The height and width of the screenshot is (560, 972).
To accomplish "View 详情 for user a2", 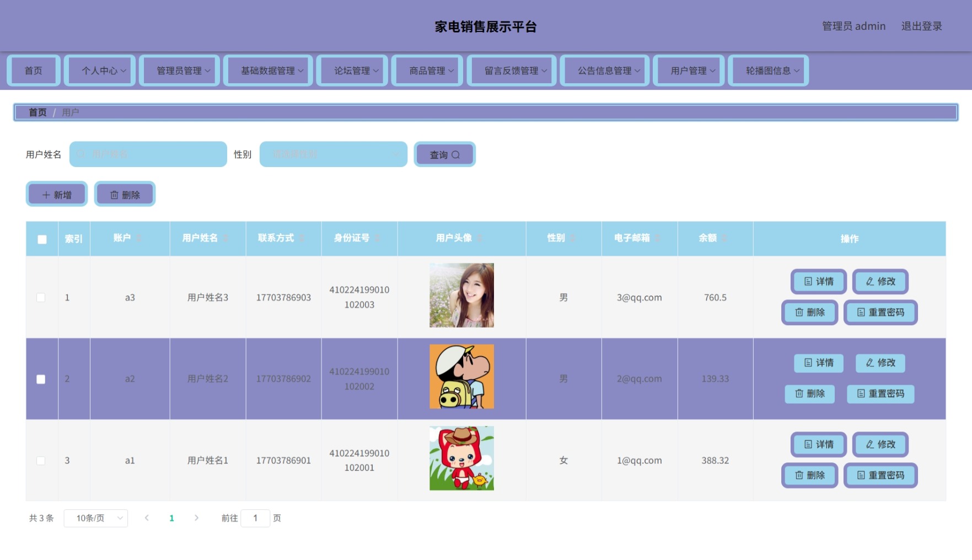I will click(x=819, y=363).
